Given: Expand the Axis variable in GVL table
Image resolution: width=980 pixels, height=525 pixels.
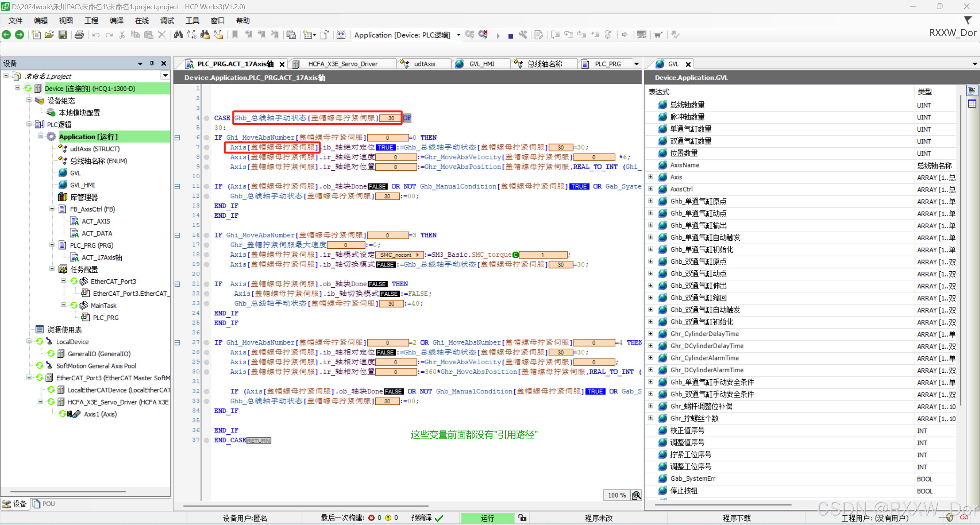Looking at the screenshot, I should [x=651, y=177].
